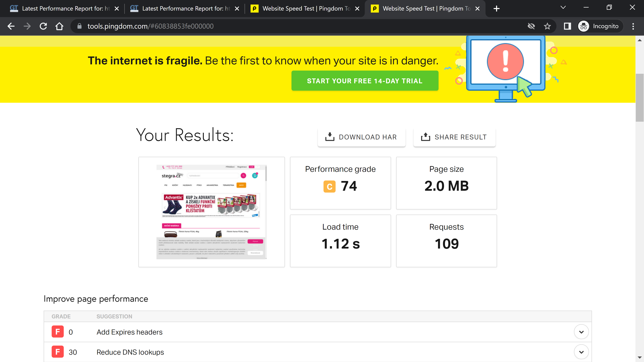
Task: Expand the Add Expires headers suggestion
Action: tap(581, 332)
